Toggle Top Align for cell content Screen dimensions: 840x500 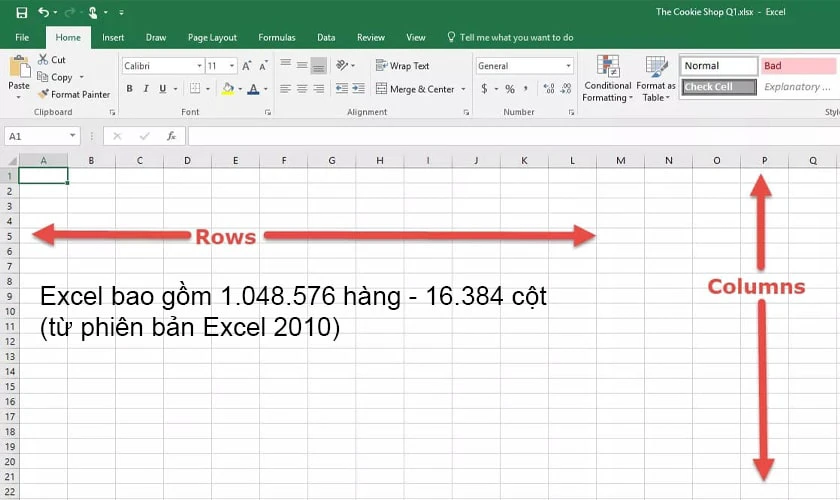(286, 65)
